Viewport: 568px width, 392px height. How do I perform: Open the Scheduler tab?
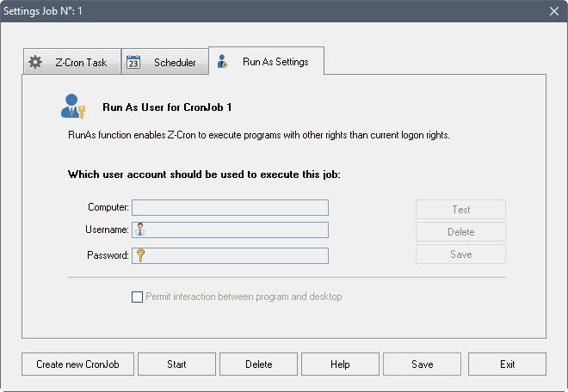[165, 62]
